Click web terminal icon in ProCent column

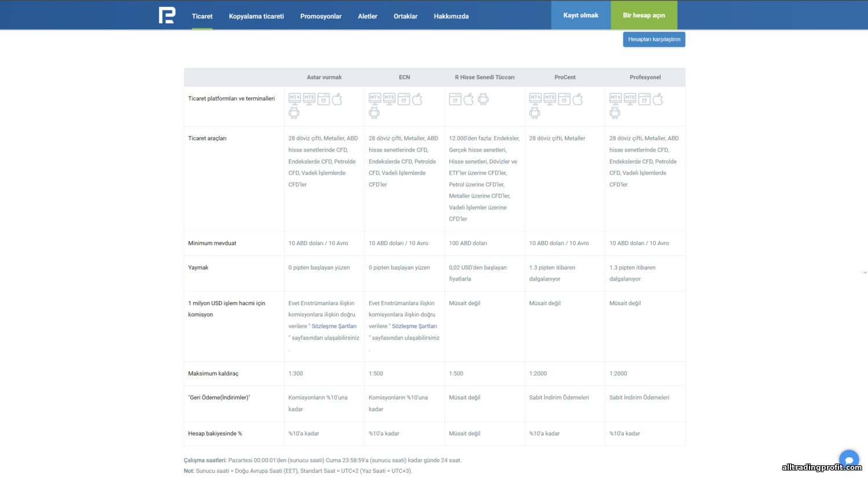point(564,99)
